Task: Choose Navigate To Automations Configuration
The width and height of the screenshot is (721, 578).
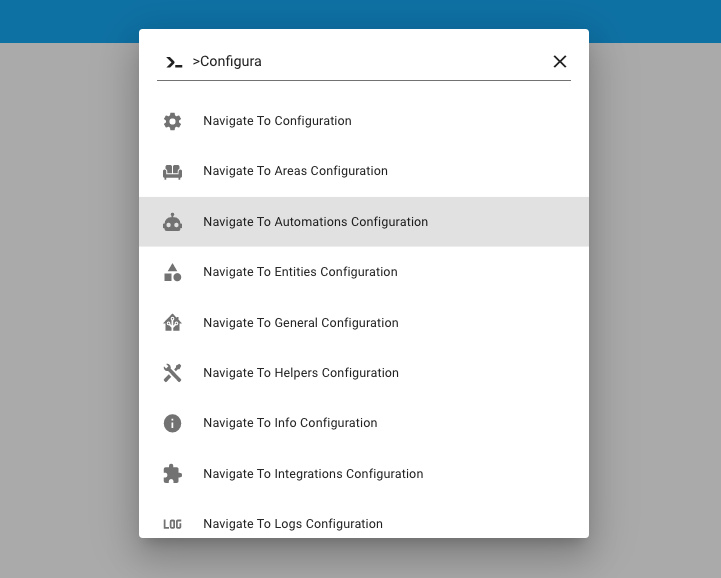Action: [315, 222]
